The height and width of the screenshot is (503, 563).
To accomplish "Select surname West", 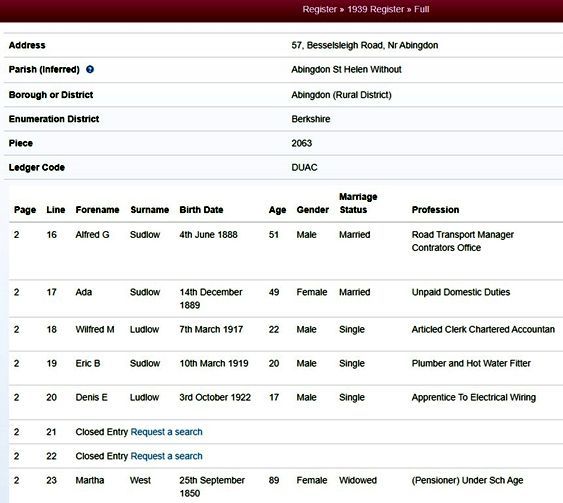I will click(x=140, y=480).
